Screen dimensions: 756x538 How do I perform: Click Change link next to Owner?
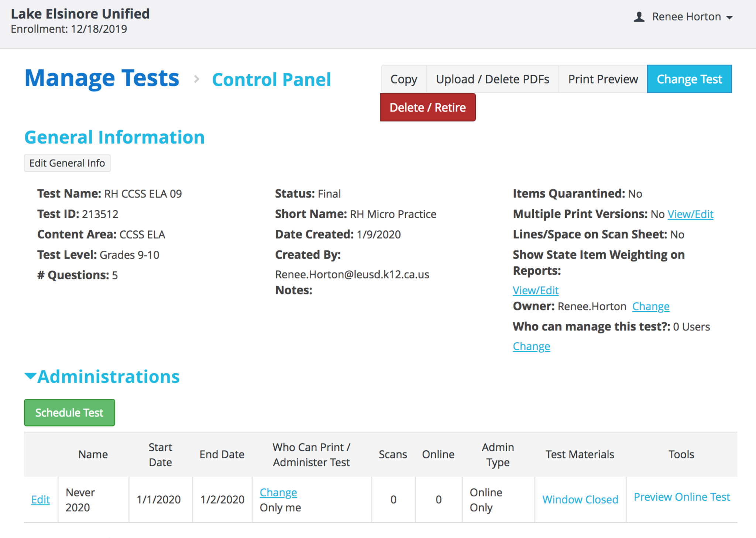pos(650,306)
